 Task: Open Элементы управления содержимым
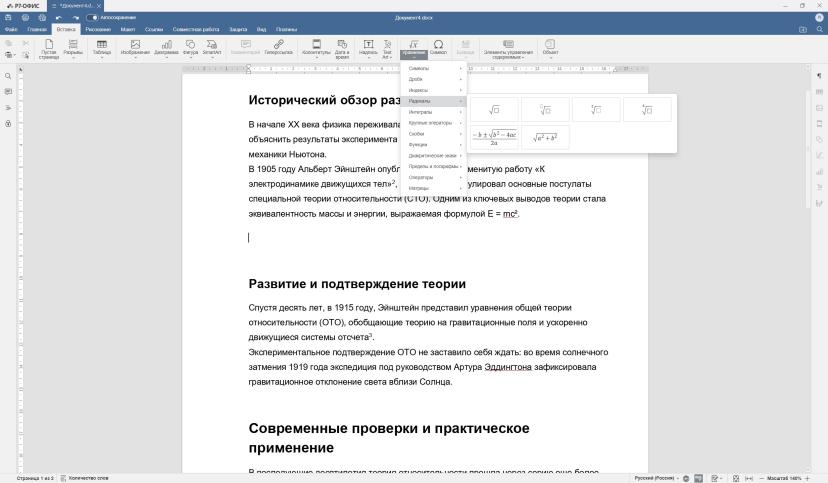click(508, 49)
